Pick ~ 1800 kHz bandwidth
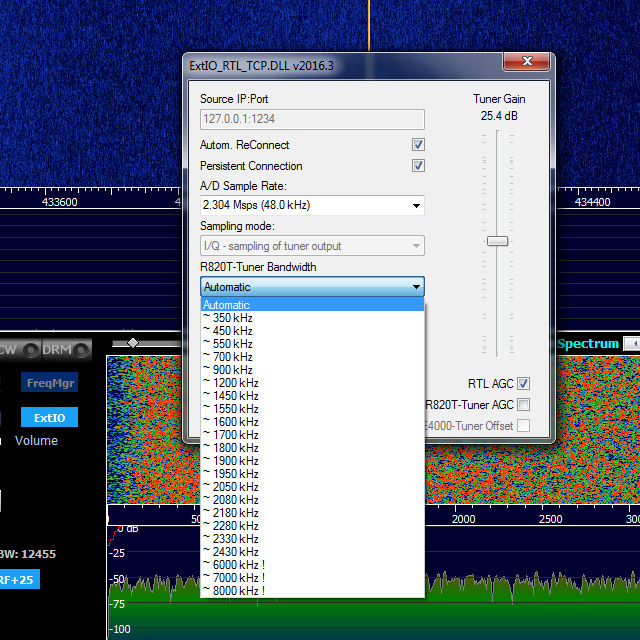Screen dimensions: 640x640 pos(312,448)
